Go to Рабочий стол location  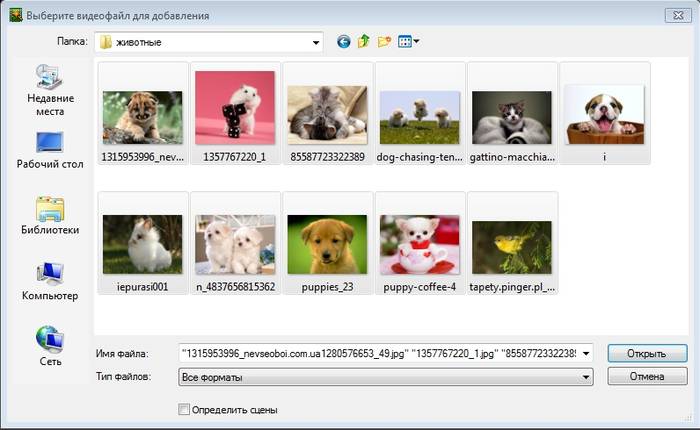coord(49,150)
